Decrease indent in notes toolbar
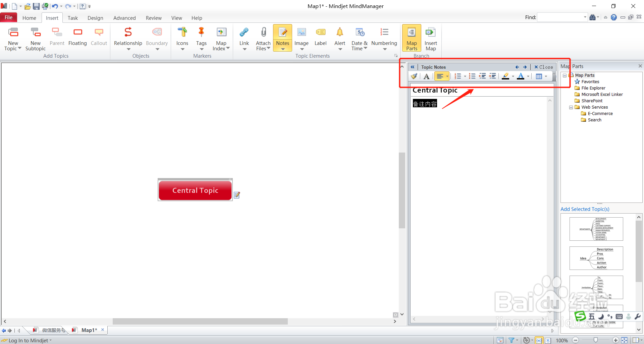This screenshot has width=644, height=344. tap(482, 76)
